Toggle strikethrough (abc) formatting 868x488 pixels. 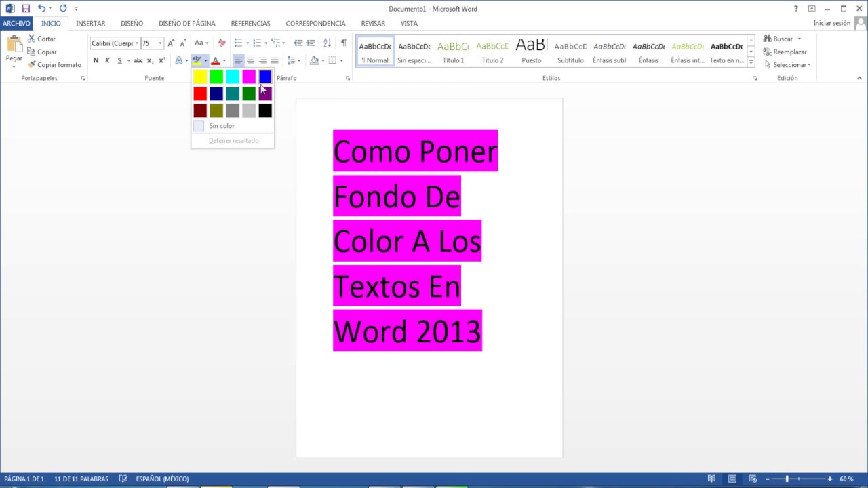(x=138, y=60)
